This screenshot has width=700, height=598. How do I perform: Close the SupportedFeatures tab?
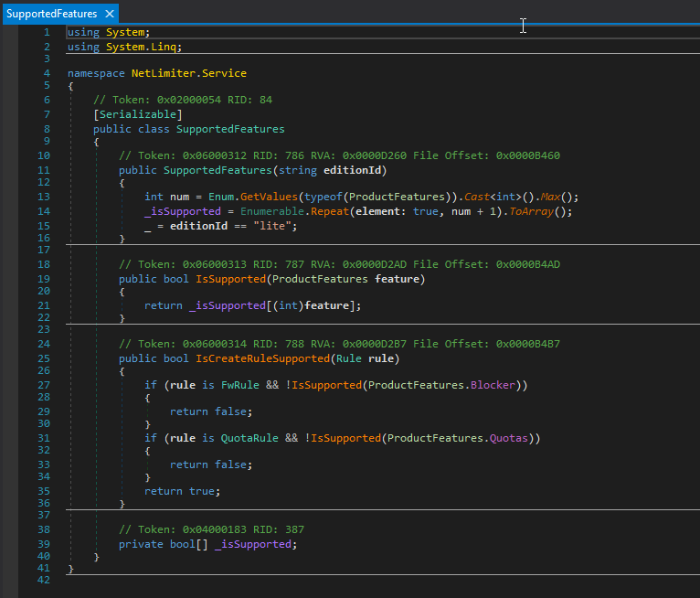110,14
